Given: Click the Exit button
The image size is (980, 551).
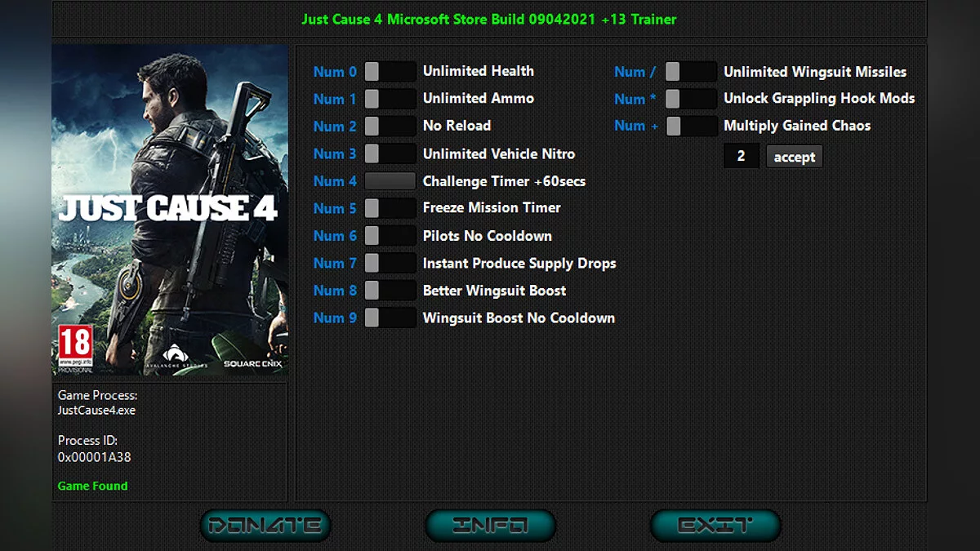Looking at the screenshot, I should pyautogui.click(x=715, y=525).
